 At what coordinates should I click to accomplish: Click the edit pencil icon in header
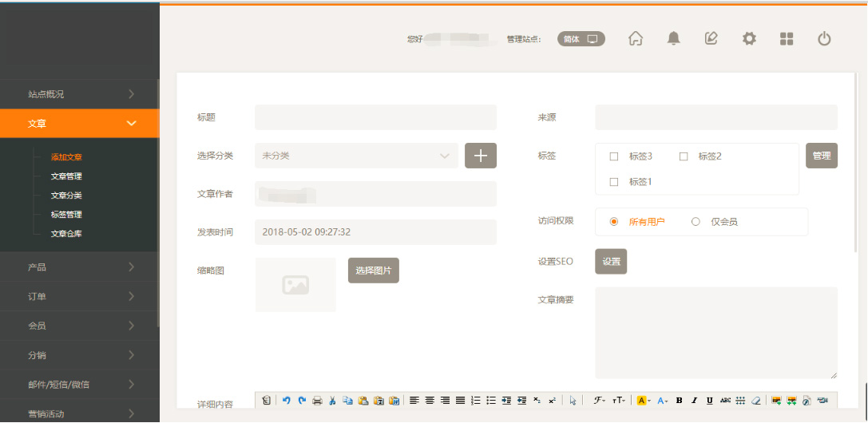tap(711, 38)
